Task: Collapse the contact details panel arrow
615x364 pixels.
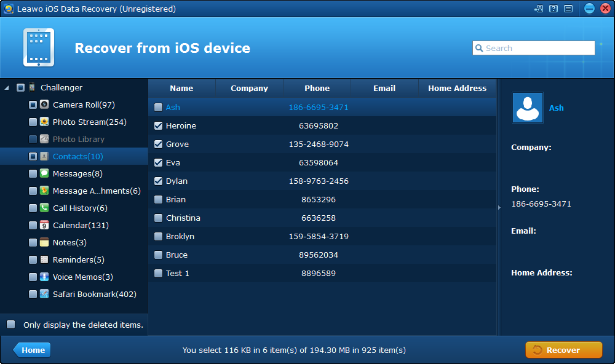Action: point(499,207)
